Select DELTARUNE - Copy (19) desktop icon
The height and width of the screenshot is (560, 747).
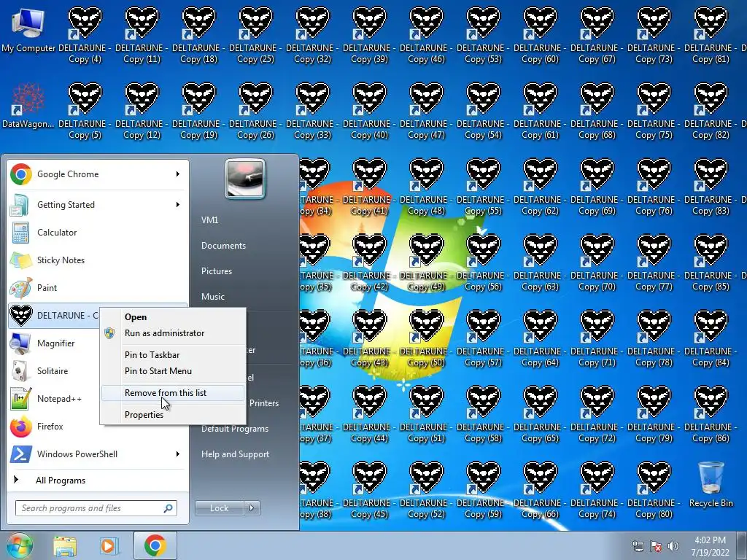[198, 112]
